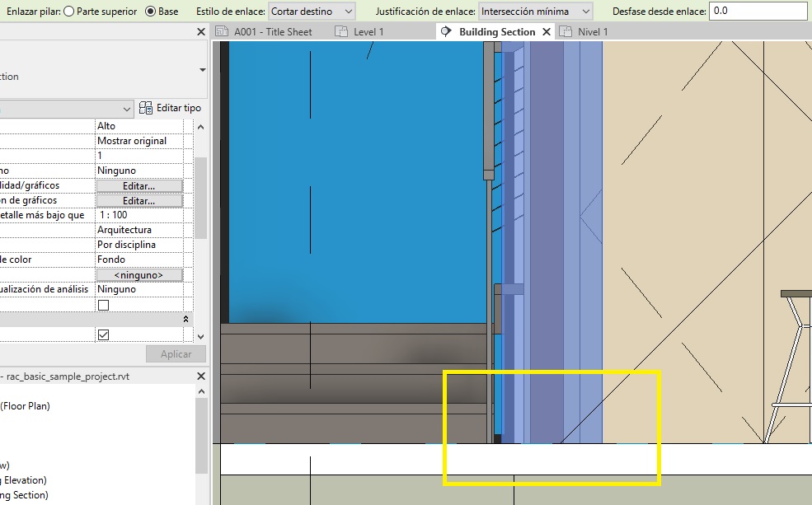Click the Nivel 1 floor plan icon
812x505 pixels.
pos(566,32)
